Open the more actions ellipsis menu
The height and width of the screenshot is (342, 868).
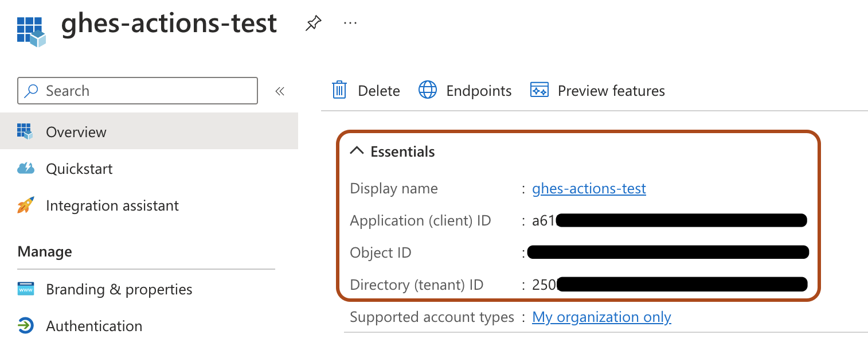(350, 22)
